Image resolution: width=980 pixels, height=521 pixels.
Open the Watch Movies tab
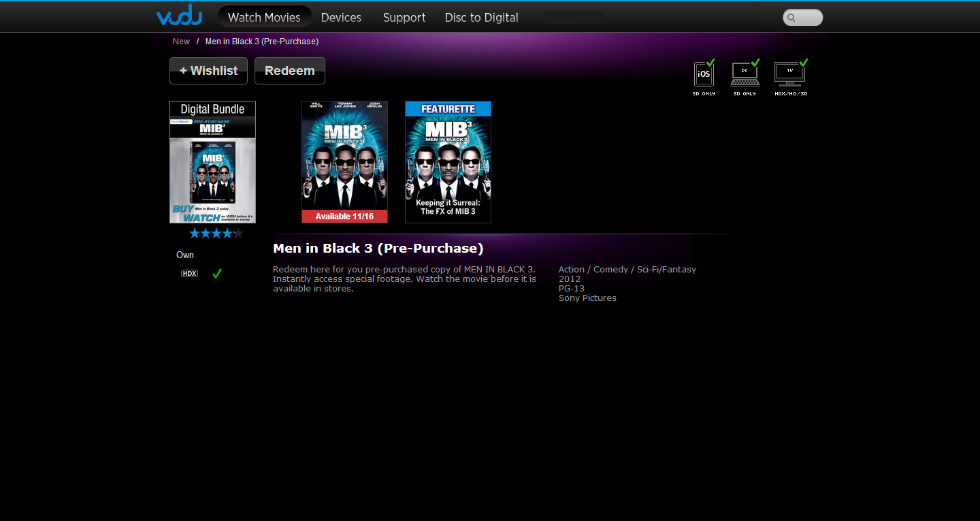click(x=264, y=18)
